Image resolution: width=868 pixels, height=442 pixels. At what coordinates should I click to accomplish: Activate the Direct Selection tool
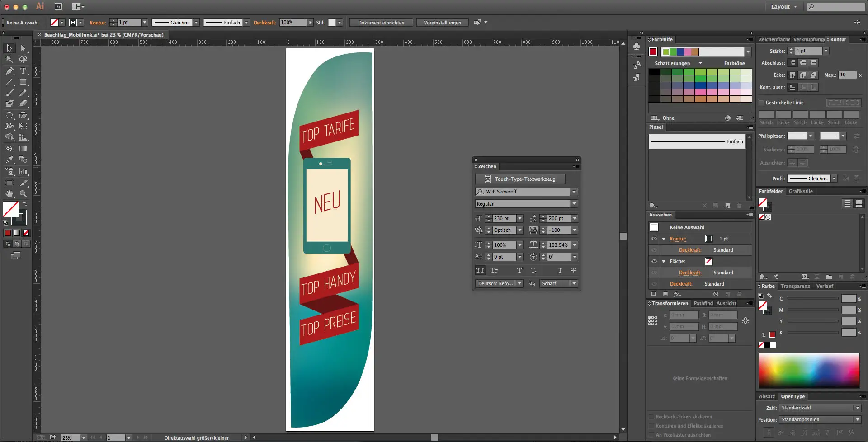pyautogui.click(x=23, y=48)
